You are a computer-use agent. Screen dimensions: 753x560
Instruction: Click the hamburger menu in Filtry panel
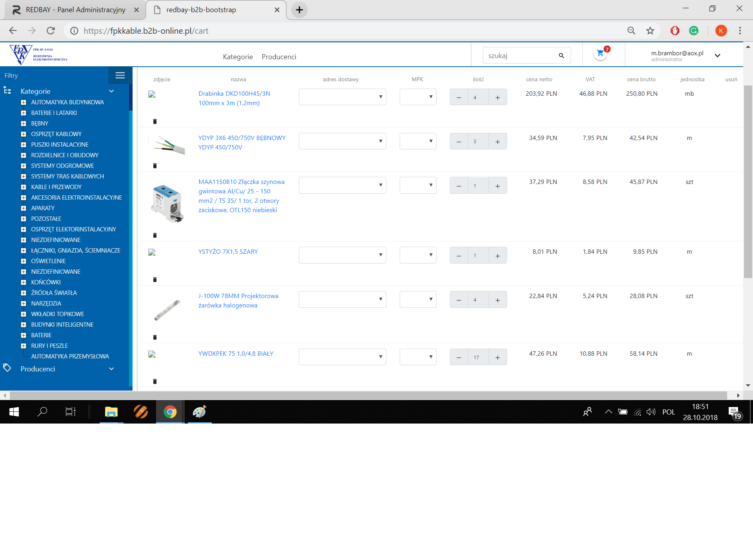tap(120, 75)
